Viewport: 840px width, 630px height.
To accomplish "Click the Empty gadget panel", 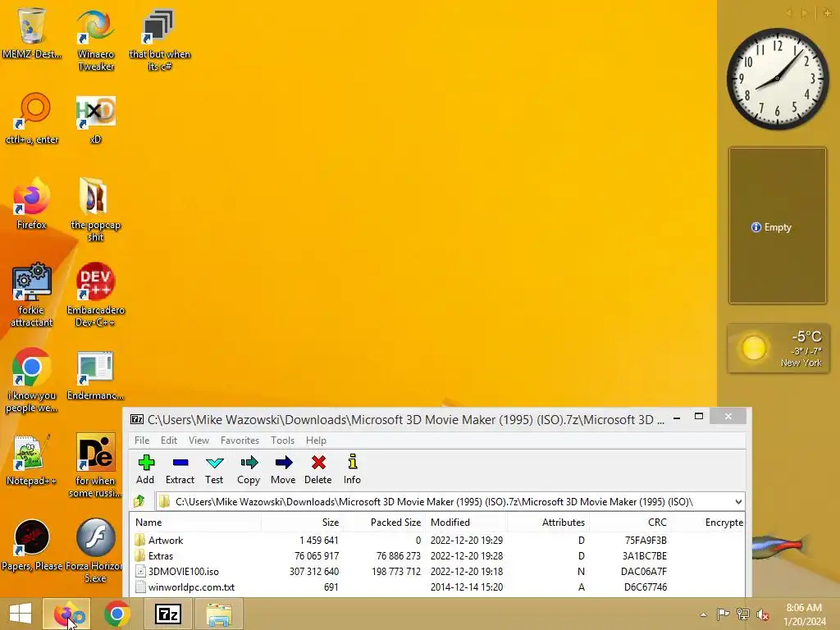I will 778,226.
